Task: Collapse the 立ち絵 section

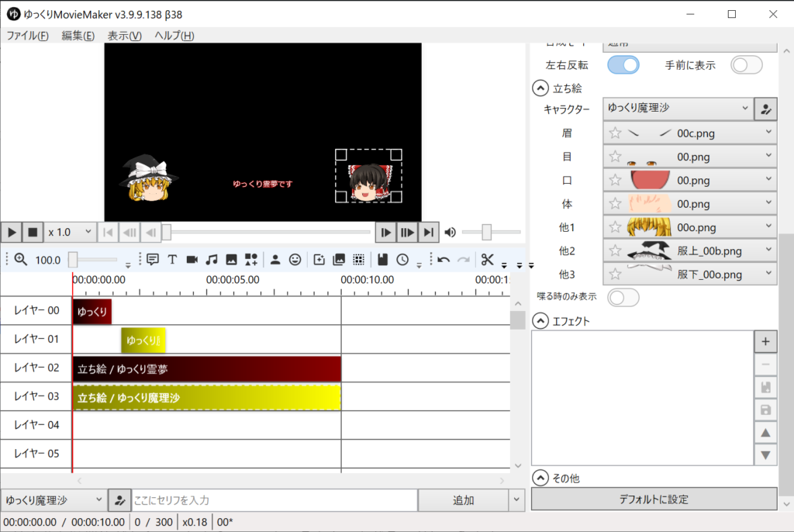Action: (540, 88)
